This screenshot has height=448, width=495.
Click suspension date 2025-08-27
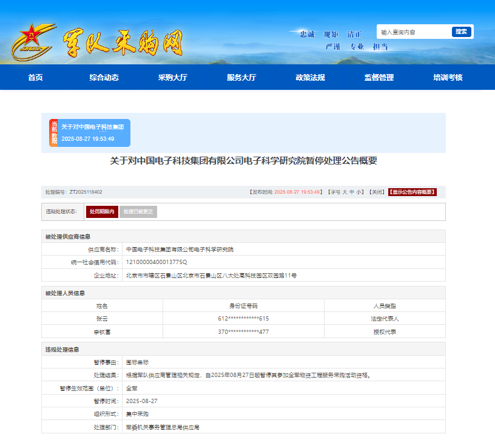(142, 401)
